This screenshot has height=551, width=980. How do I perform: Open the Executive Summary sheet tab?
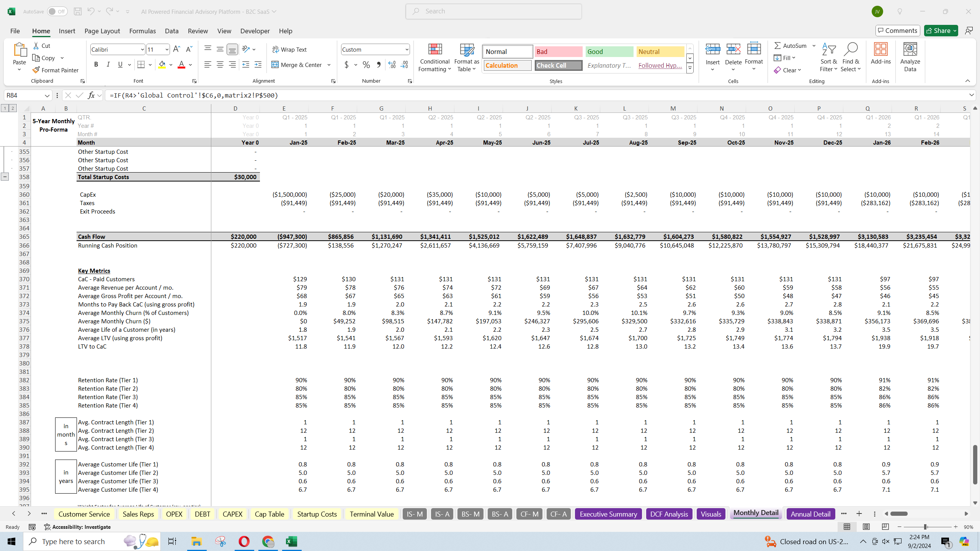coord(608,514)
